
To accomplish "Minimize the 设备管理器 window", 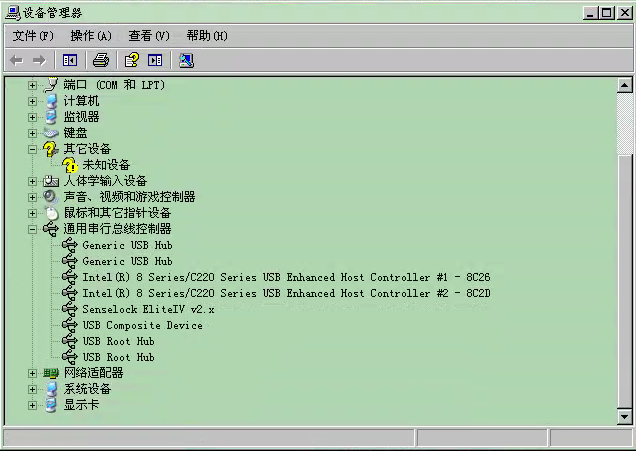I will coord(591,13).
